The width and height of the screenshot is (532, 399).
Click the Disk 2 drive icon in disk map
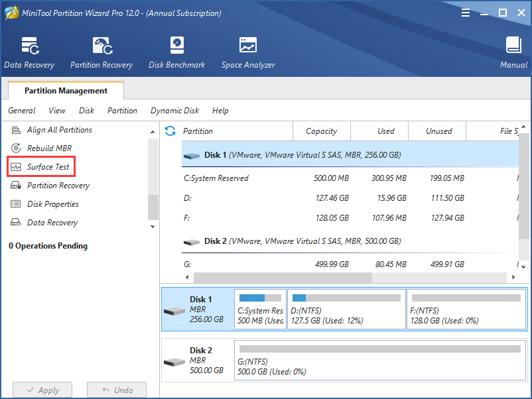[174, 363]
